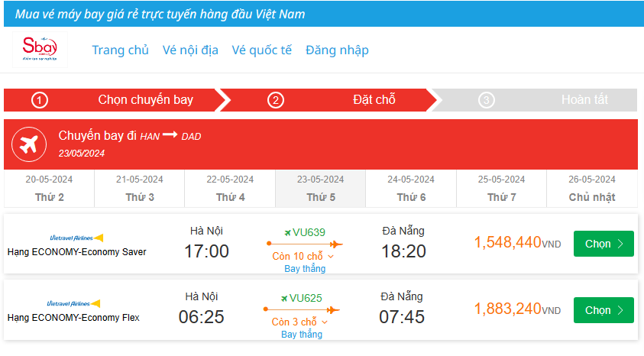Expand "Còn 10 chỗ" seat details

tap(303, 257)
